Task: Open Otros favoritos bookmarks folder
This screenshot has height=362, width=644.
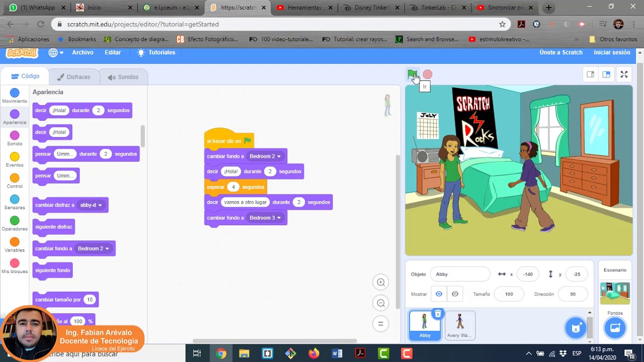Action: tap(613, 39)
